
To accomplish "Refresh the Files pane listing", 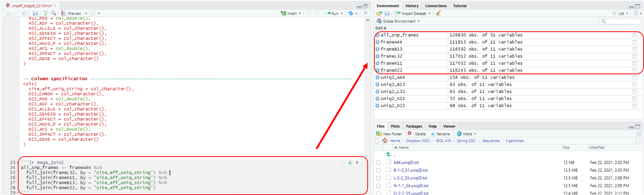I will pyautogui.click(x=639, y=134).
